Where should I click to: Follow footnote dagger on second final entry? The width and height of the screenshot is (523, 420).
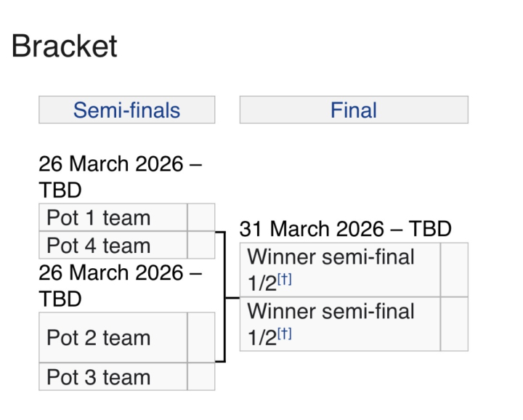(x=285, y=334)
